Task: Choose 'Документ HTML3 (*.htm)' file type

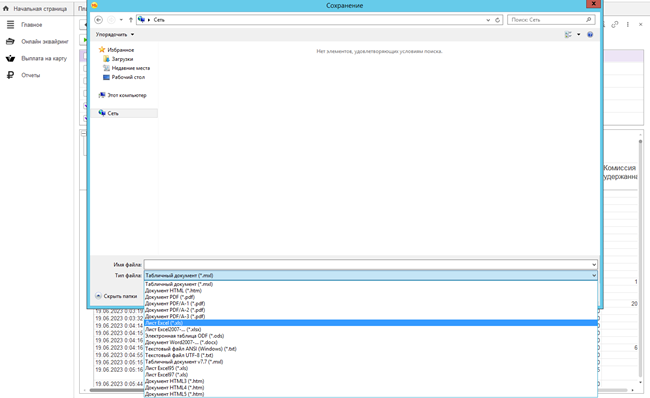Action: point(371,381)
